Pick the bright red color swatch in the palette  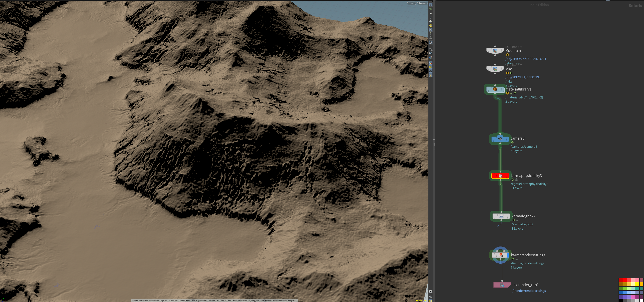tap(625, 280)
